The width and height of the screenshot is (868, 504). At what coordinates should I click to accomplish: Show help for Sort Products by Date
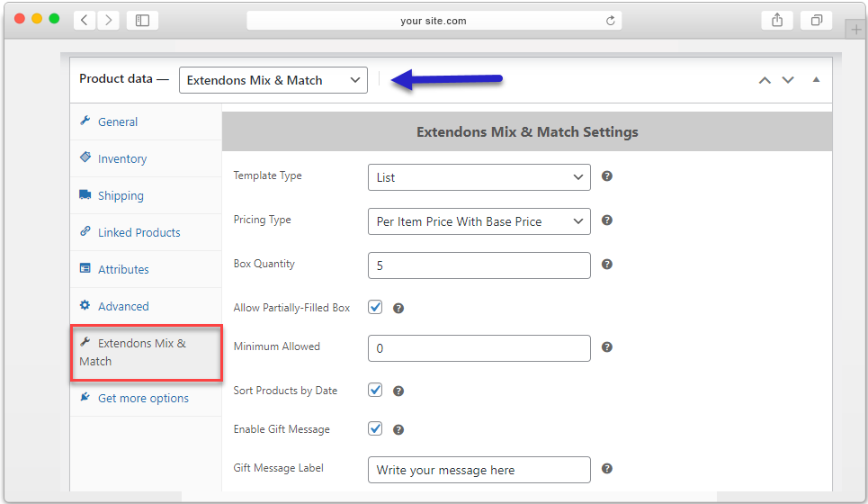398,391
